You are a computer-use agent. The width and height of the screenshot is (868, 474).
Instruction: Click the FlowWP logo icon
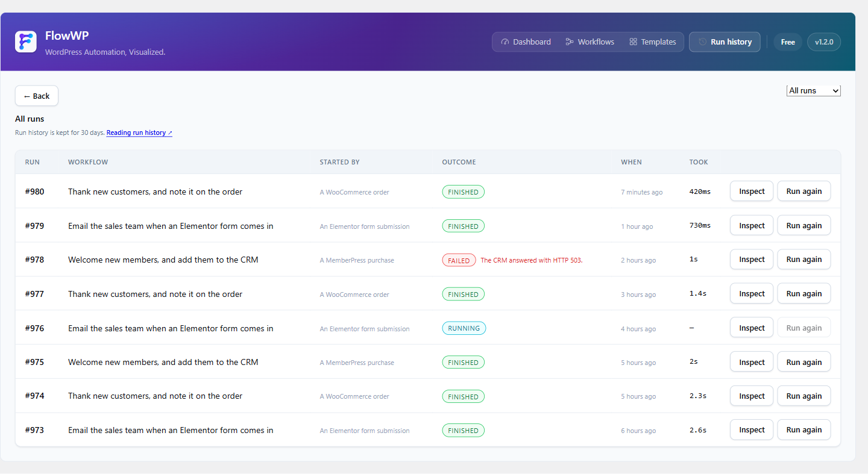26,42
